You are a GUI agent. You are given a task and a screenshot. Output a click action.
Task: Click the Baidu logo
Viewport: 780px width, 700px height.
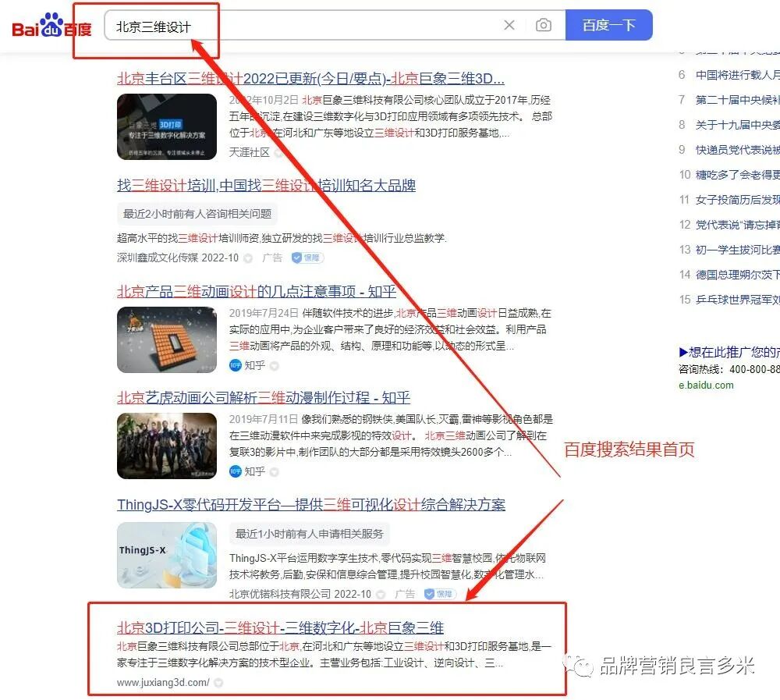[51, 26]
